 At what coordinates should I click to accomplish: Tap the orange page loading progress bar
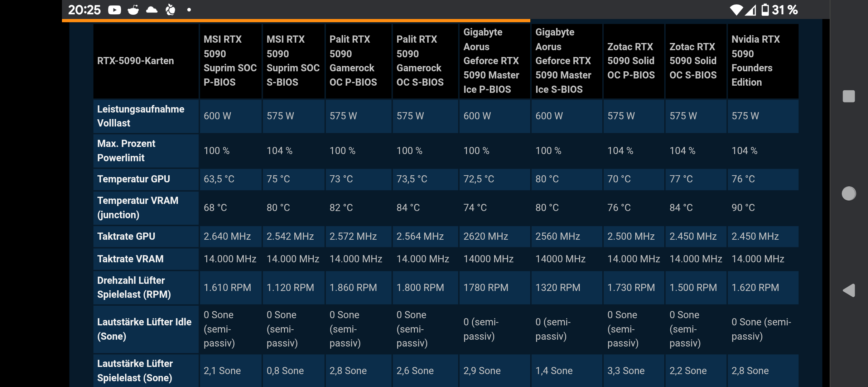pos(296,21)
